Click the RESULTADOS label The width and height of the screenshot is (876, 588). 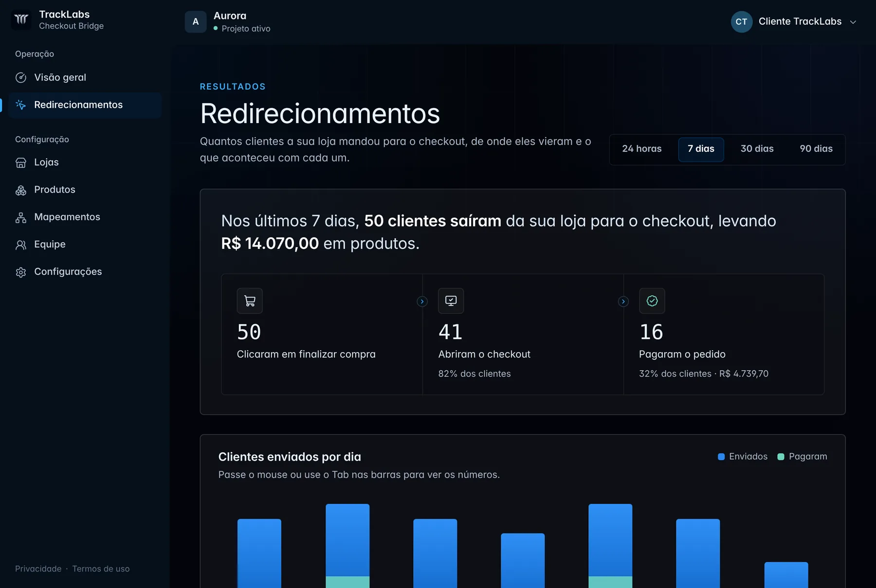tap(233, 87)
